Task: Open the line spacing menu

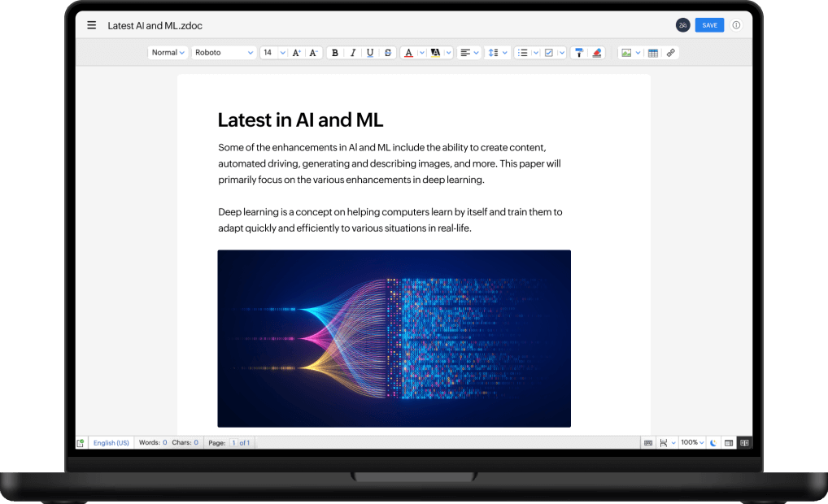Action: (x=497, y=53)
